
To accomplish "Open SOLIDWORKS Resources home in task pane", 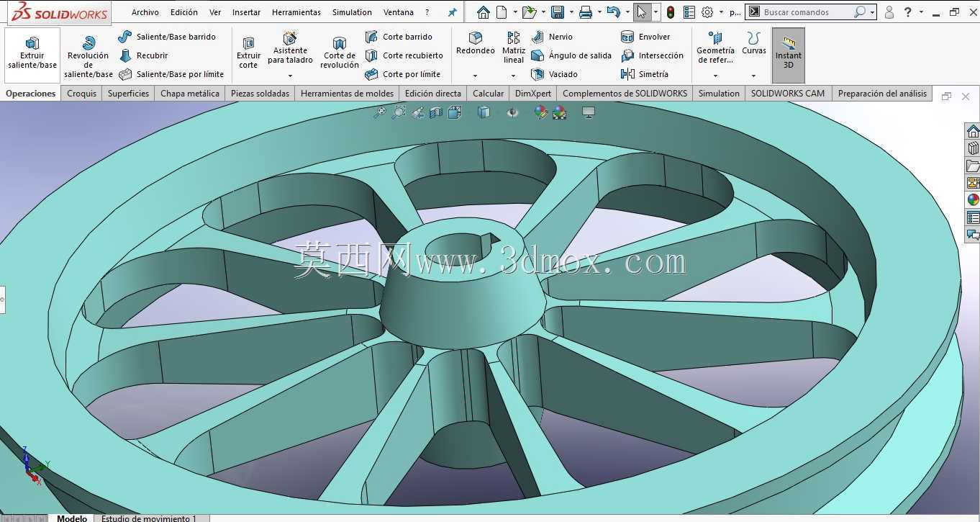I will coord(973,131).
